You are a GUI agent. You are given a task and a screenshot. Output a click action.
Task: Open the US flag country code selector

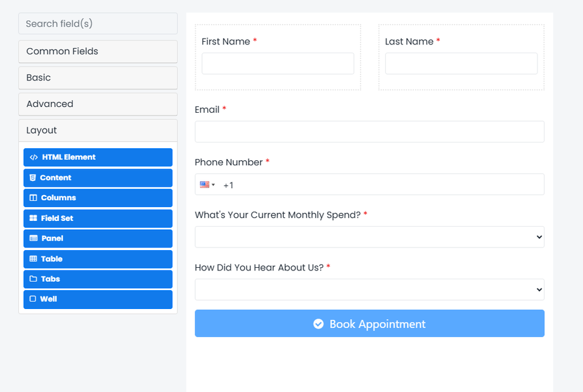point(207,185)
